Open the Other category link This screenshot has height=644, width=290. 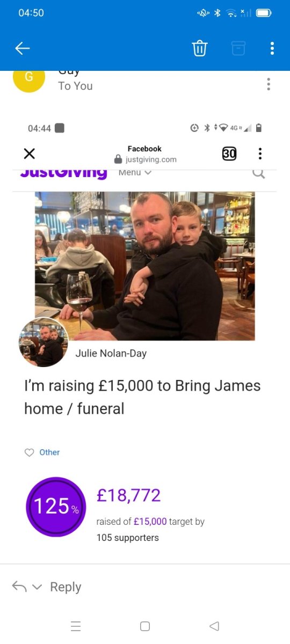(49, 452)
